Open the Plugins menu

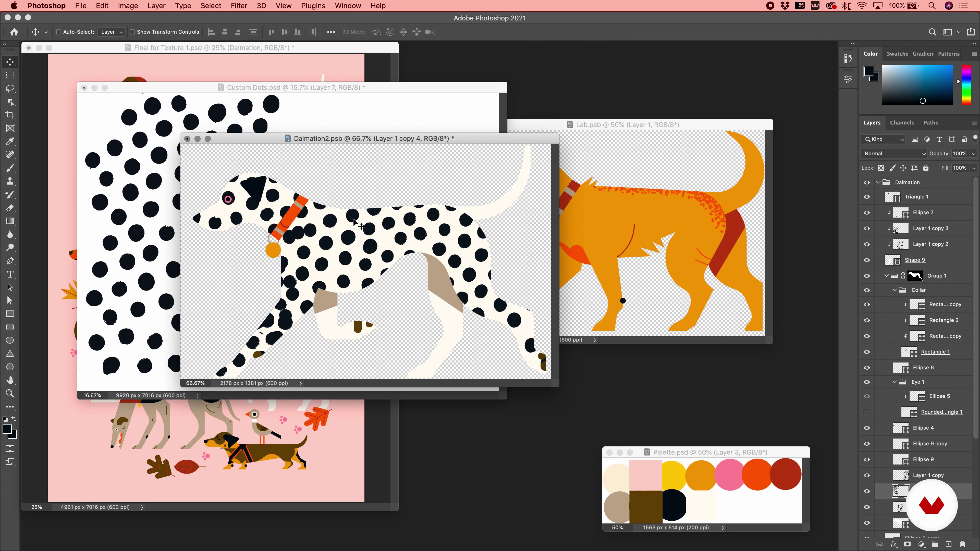point(313,6)
